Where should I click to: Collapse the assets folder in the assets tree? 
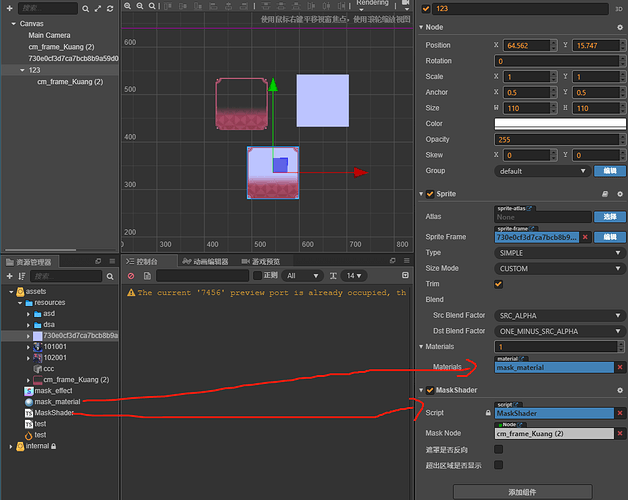tap(11, 292)
